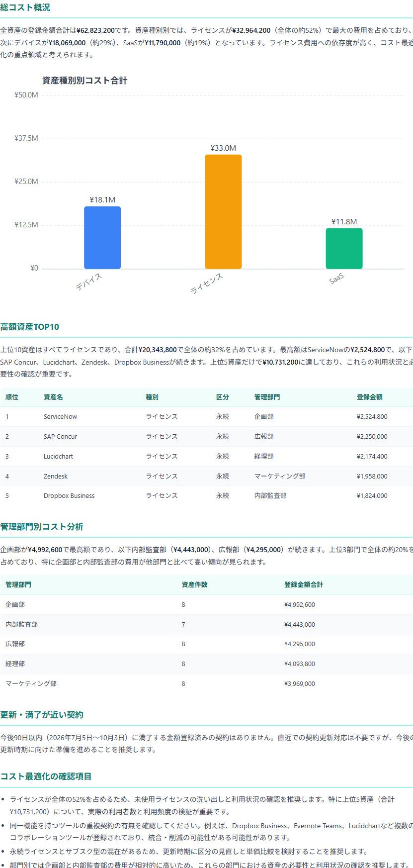Click the 資産名 column header
The height and width of the screenshot is (868, 413).
53,397
